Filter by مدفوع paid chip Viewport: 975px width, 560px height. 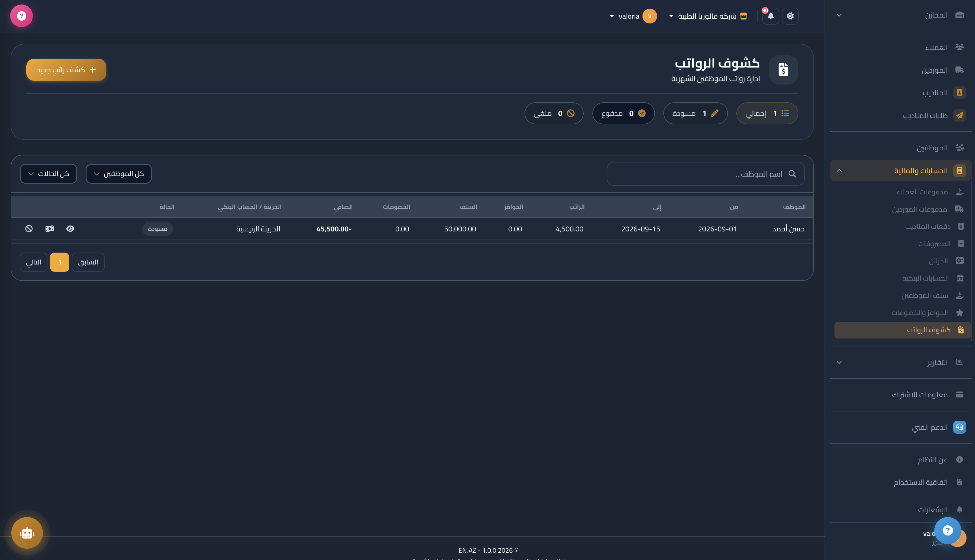[x=623, y=114]
